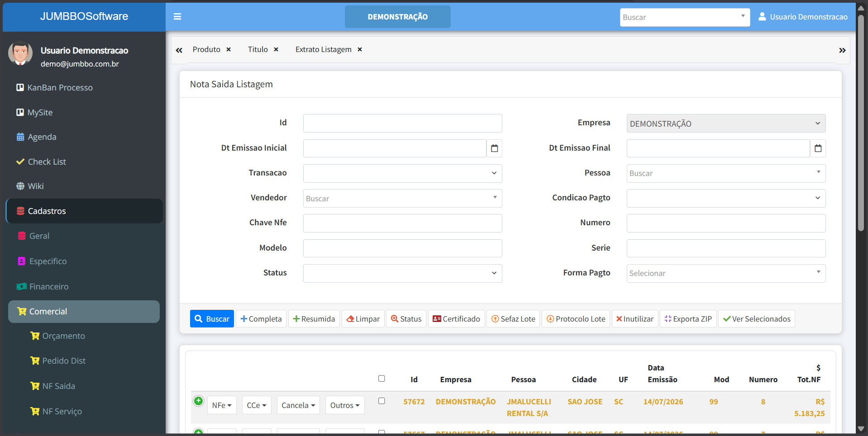Click the Sefaz Lote button

(513, 319)
